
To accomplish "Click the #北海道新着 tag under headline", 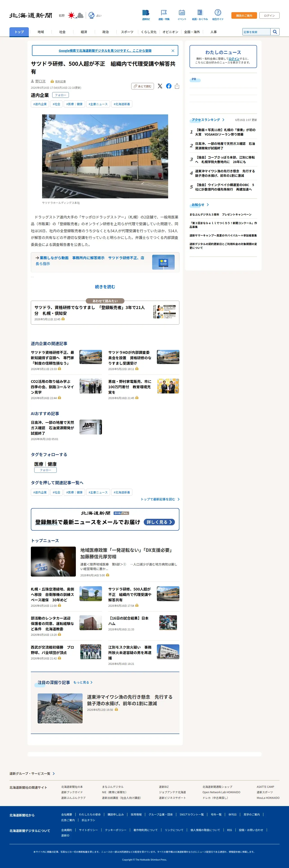I will click(x=122, y=104).
